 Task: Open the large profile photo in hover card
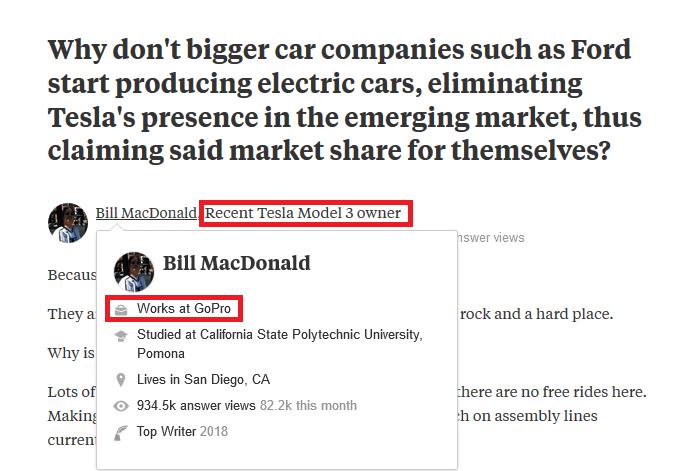tap(134, 271)
